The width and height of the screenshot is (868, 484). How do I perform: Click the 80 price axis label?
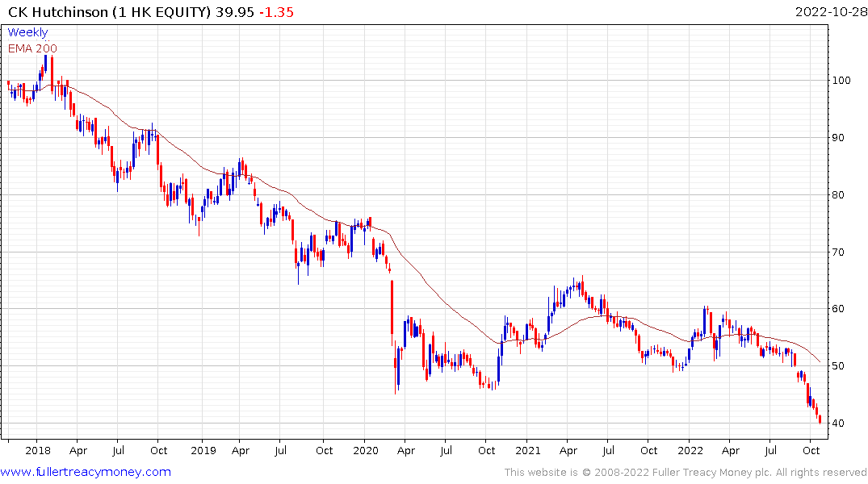coord(838,194)
